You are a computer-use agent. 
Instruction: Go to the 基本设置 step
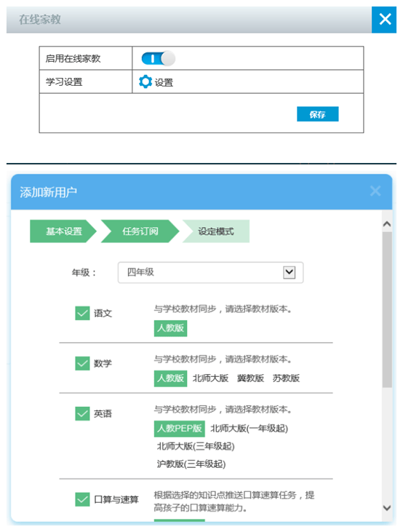[63, 231]
